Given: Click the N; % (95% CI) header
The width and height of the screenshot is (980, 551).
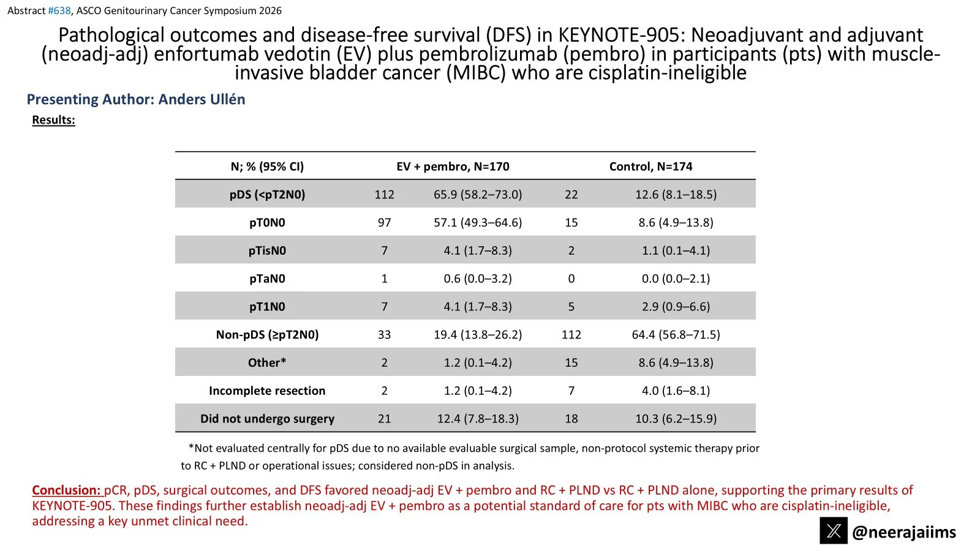Looking at the screenshot, I should coord(267,167).
